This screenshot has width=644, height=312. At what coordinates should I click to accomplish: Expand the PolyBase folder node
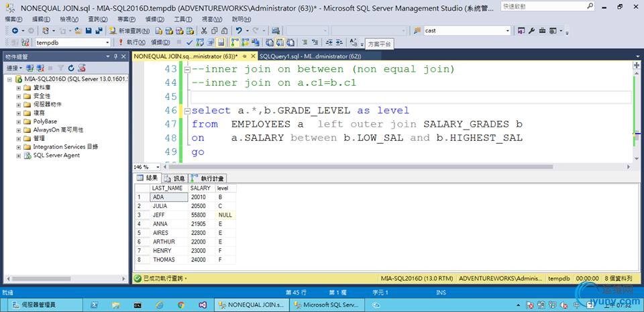[19, 121]
